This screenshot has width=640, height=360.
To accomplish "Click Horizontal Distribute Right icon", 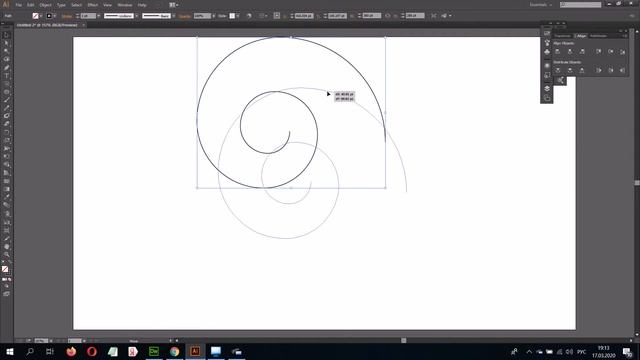I will pyautogui.click(x=622, y=70).
